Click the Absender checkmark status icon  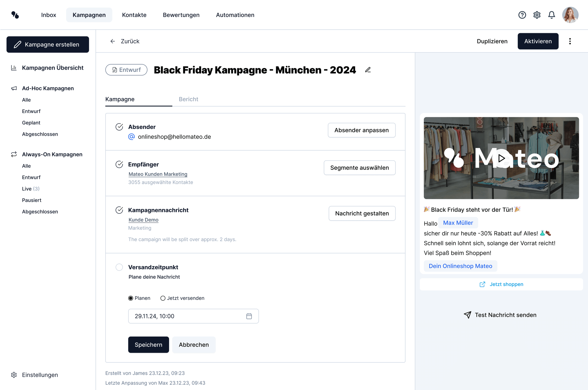[119, 127]
